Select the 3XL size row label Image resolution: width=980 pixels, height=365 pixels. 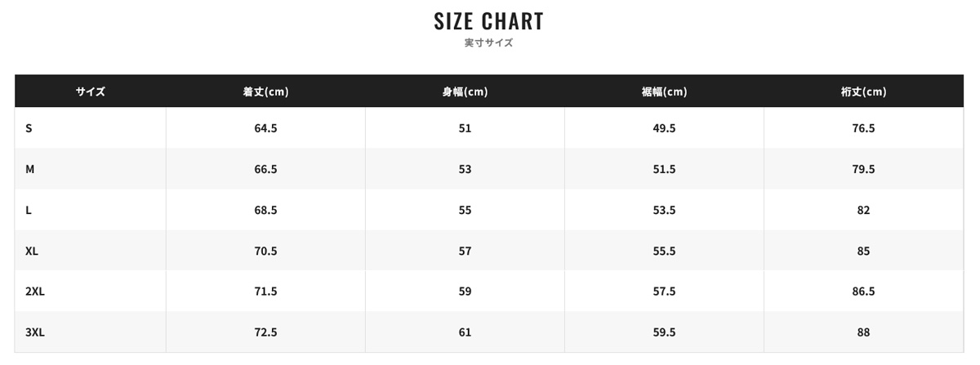pyautogui.click(x=35, y=332)
